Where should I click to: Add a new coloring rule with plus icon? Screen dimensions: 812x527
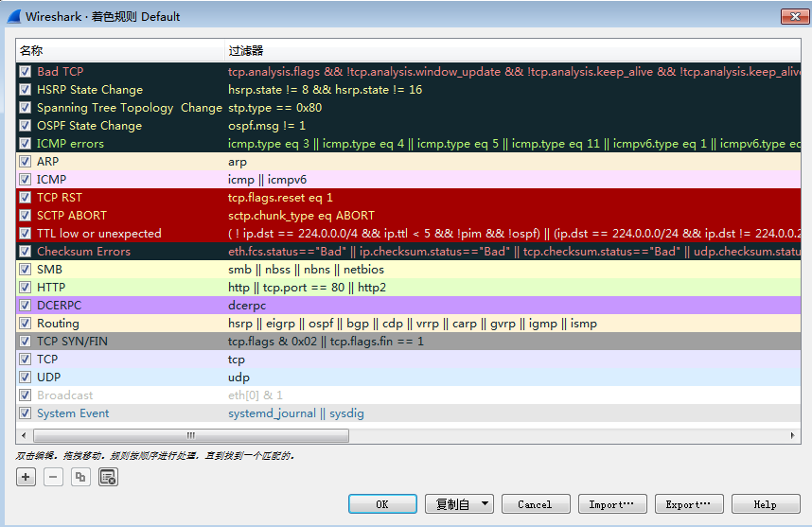pos(26,477)
